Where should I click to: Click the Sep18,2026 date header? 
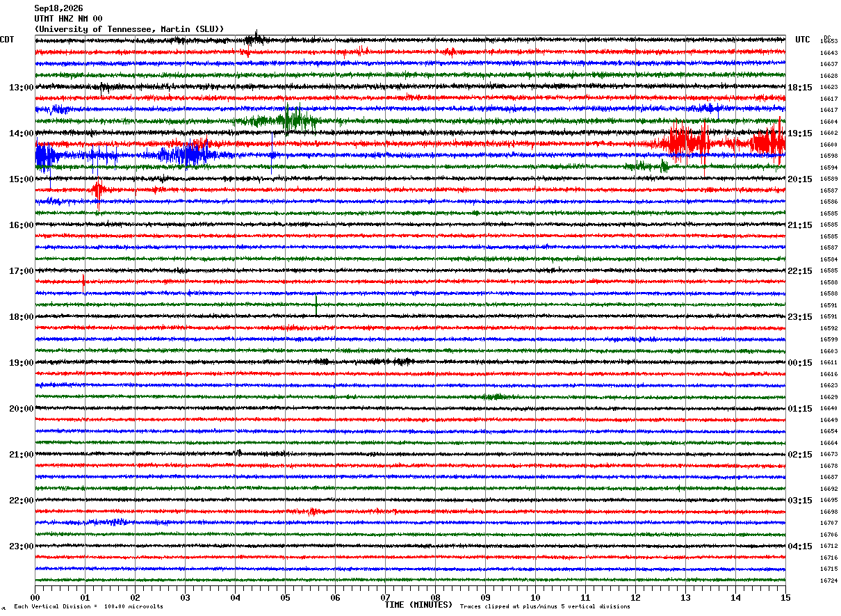[58, 8]
